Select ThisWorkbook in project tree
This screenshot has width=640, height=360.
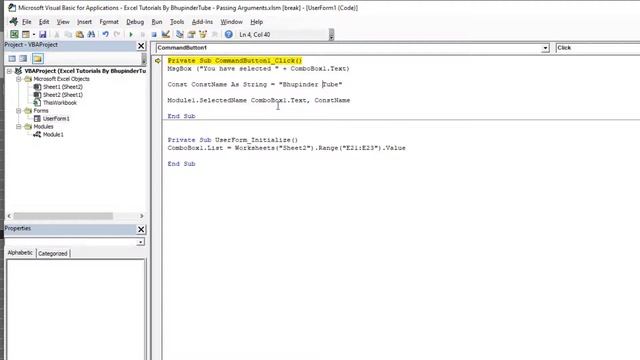(60, 103)
